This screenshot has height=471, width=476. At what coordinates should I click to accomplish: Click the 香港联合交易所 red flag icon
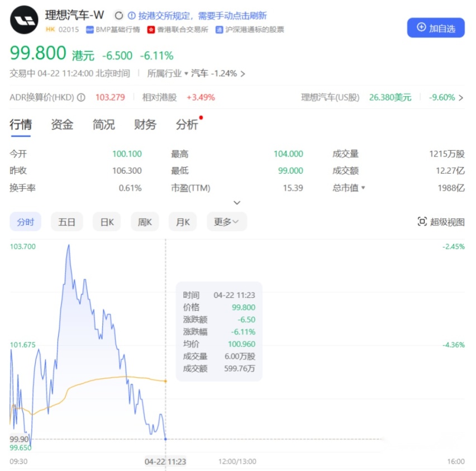(x=151, y=30)
